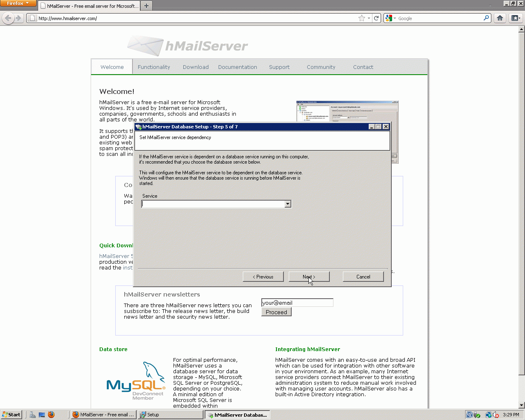Click the newsletter email input field
Image resolution: width=525 pixels, height=420 pixels.
point(297,303)
